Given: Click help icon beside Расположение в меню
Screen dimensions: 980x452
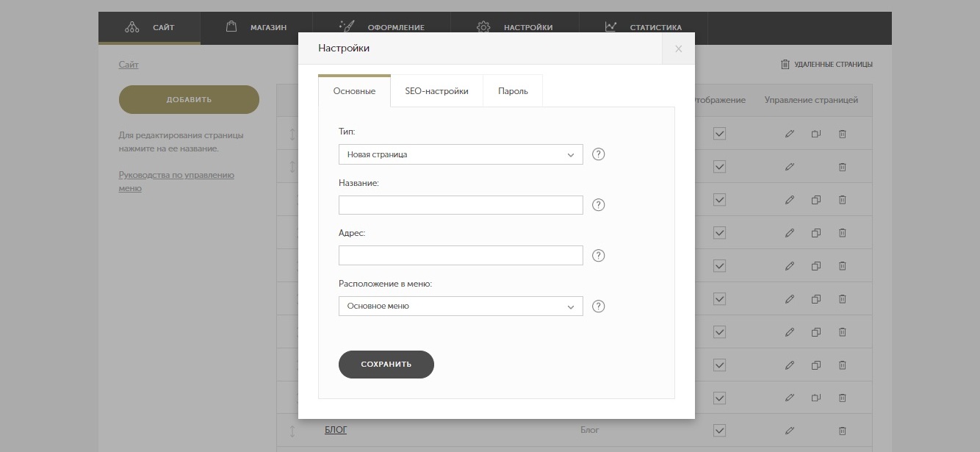Looking at the screenshot, I should 598,306.
